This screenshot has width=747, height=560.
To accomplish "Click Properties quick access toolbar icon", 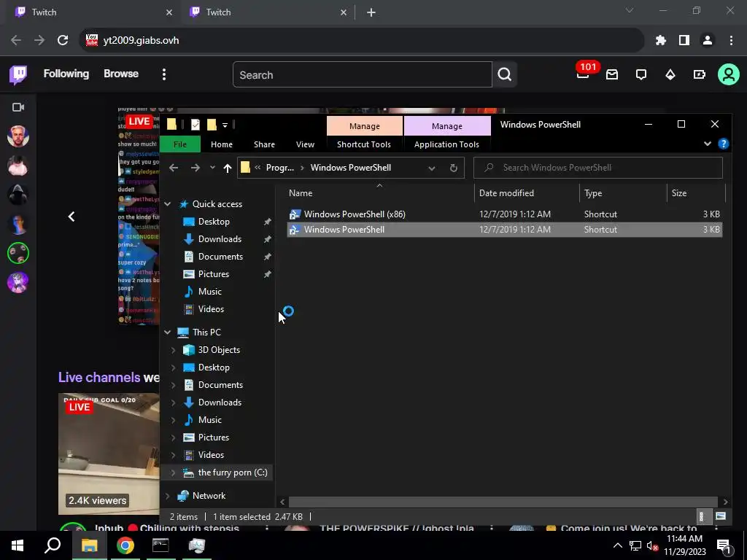I will [196, 125].
